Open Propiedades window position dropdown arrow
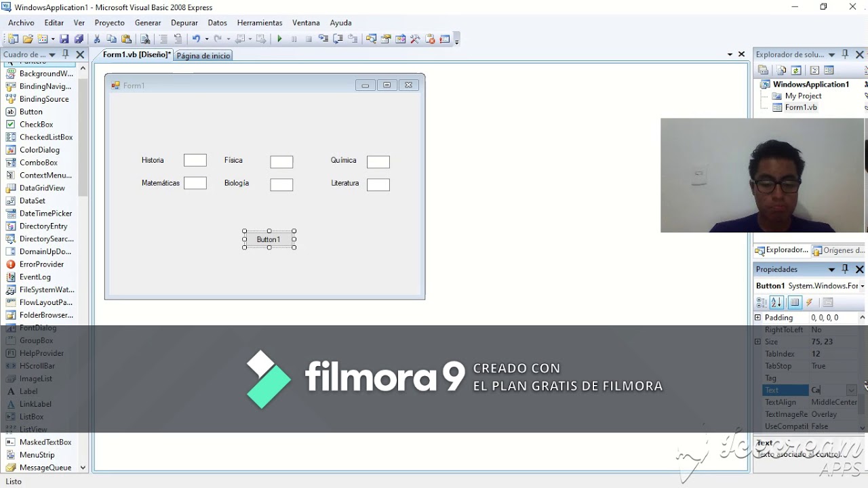 pyautogui.click(x=831, y=269)
